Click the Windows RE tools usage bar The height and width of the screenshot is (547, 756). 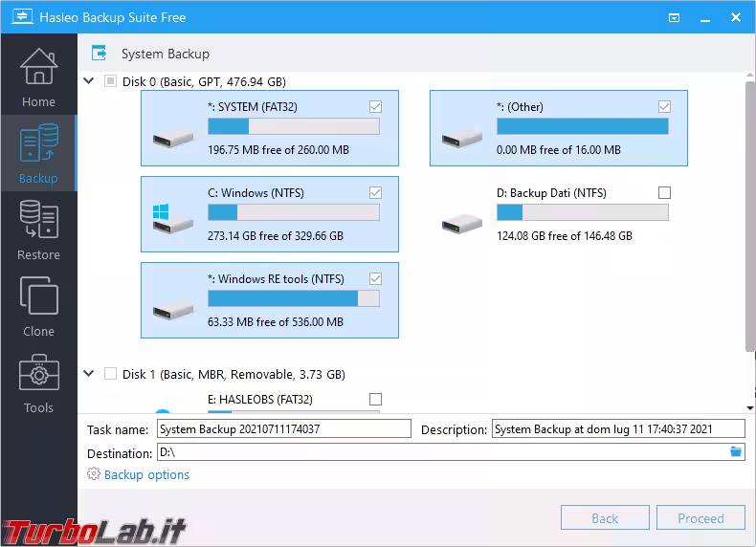click(294, 298)
